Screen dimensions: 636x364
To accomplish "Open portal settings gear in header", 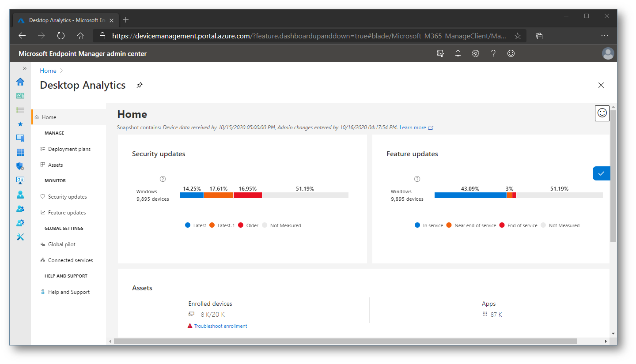I will [x=476, y=53].
